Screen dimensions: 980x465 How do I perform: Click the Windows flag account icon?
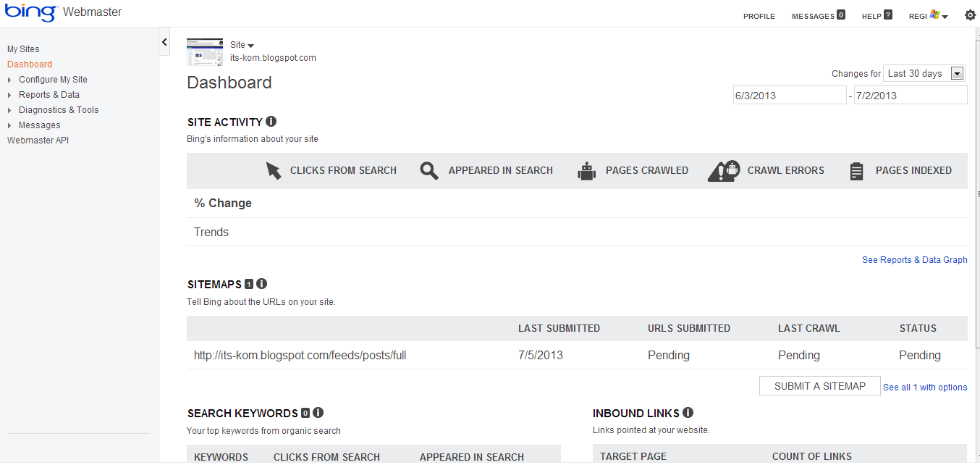coord(934,15)
